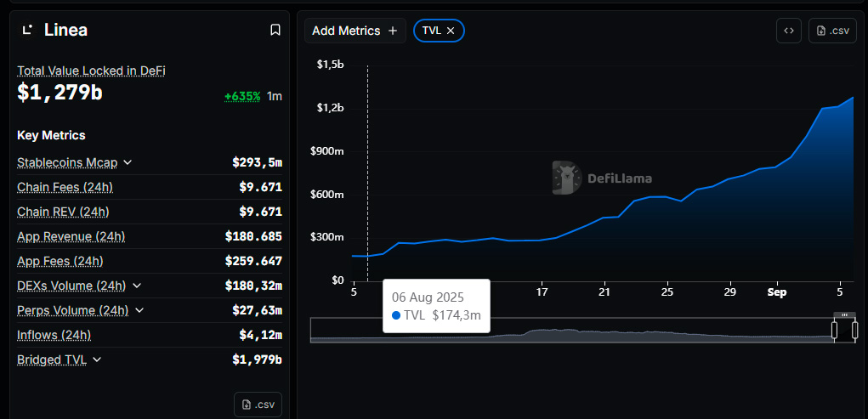Click the $1,2b y-axis label
The image size is (868, 419).
(330, 108)
